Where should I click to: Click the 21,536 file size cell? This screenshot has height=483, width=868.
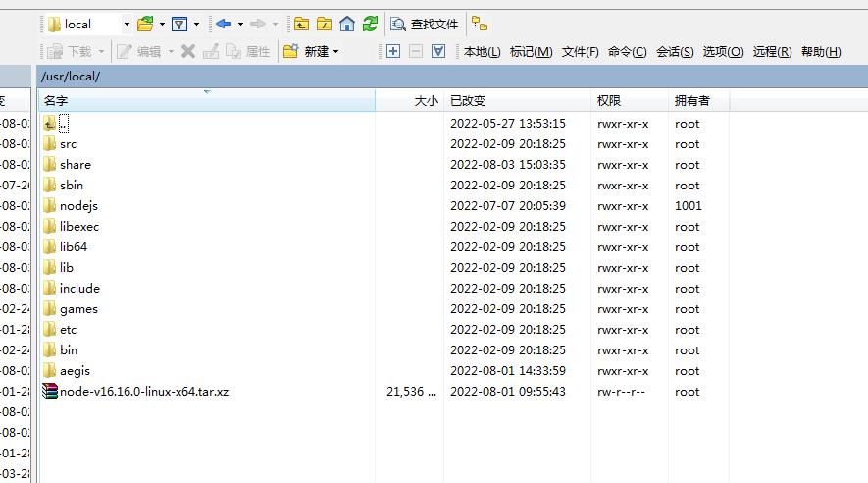point(411,392)
